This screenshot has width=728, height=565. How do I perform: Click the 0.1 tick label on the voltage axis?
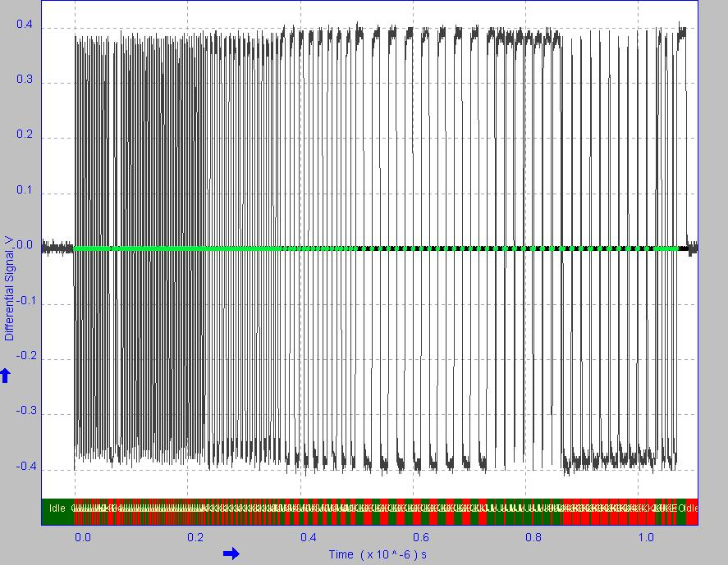(24, 190)
